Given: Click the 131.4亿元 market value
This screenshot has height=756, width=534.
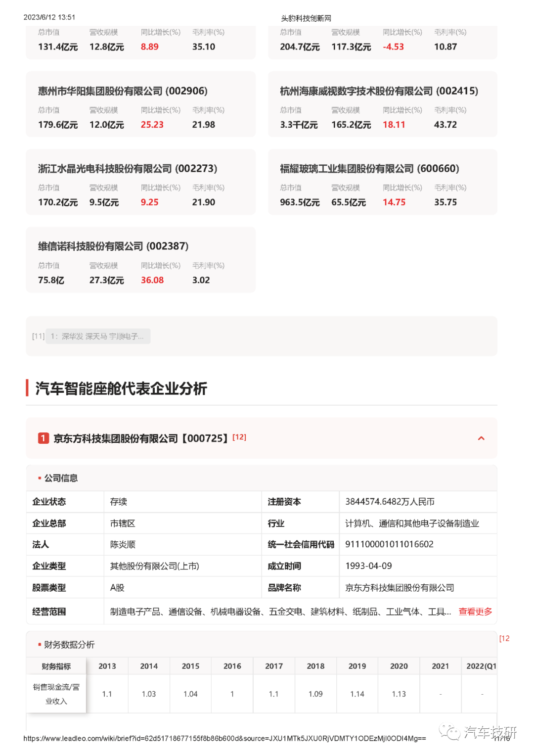Looking at the screenshot, I should [x=58, y=47].
